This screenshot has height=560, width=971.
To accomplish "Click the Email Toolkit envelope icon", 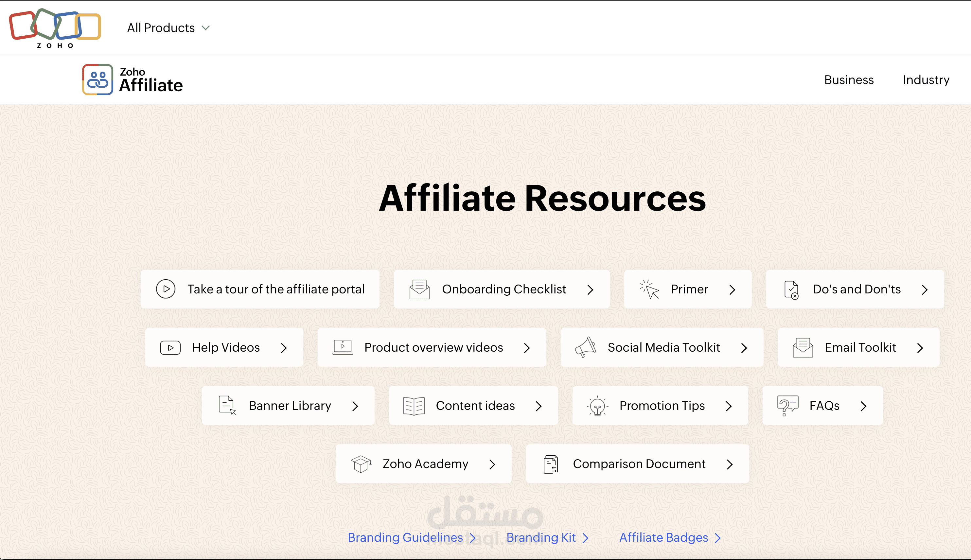I will click(x=803, y=347).
